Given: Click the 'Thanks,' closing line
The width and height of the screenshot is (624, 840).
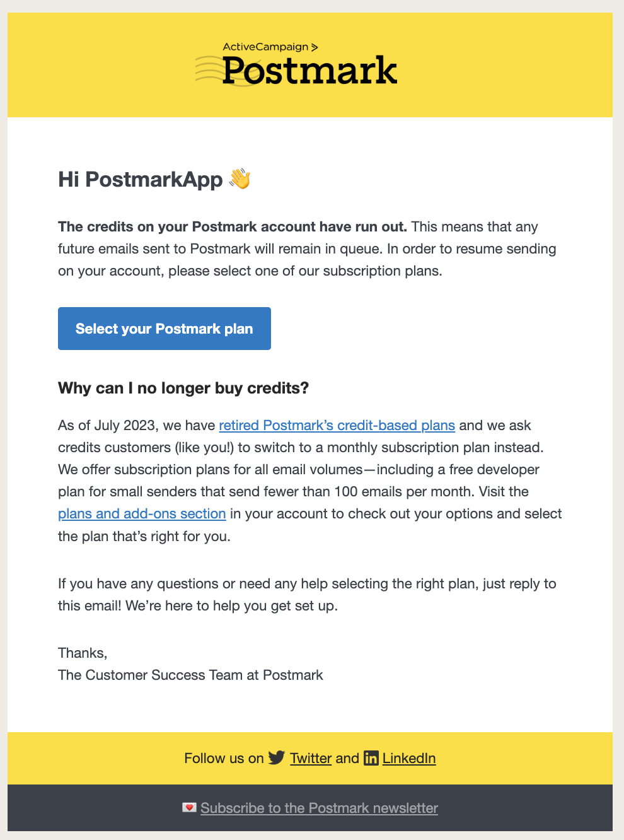Looking at the screenshot, I should [x=83, y=653].
